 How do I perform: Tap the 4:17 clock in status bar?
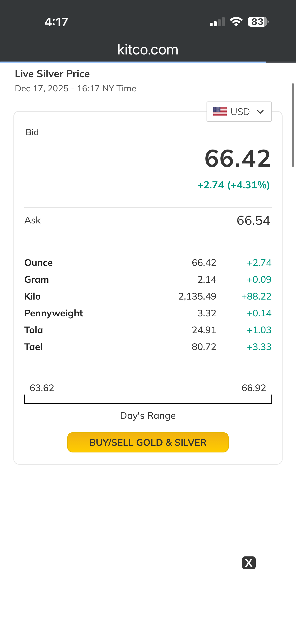tap(56, 22)
